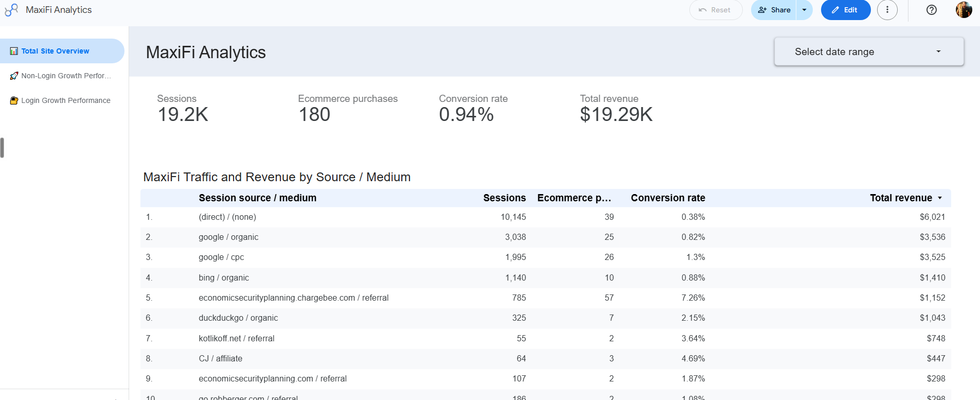This screenshot has width=980, height=400.
Task: Click the $6,021 total revenue cell
Action: [x=932, y=217]
